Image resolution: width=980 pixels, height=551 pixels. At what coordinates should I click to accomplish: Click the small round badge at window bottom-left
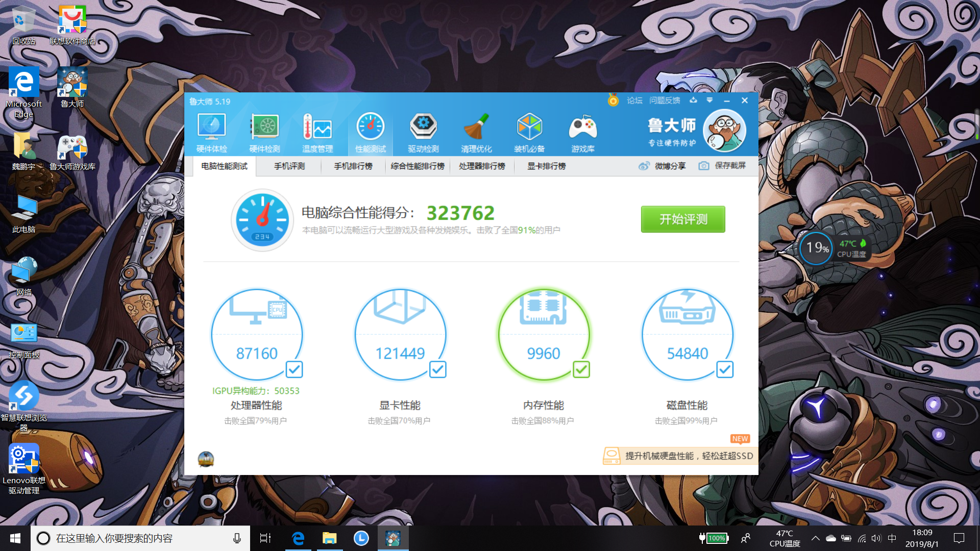tap(206, 459)
